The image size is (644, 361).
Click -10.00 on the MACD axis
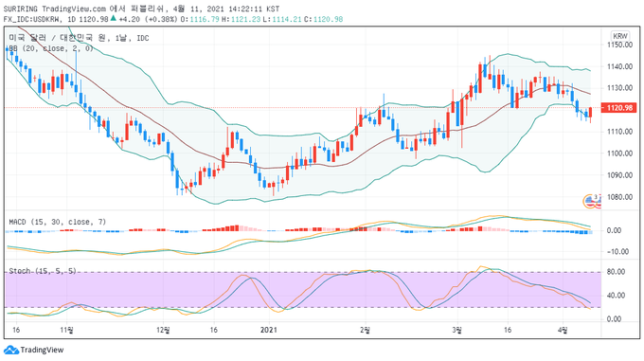[x=617, y=252]
